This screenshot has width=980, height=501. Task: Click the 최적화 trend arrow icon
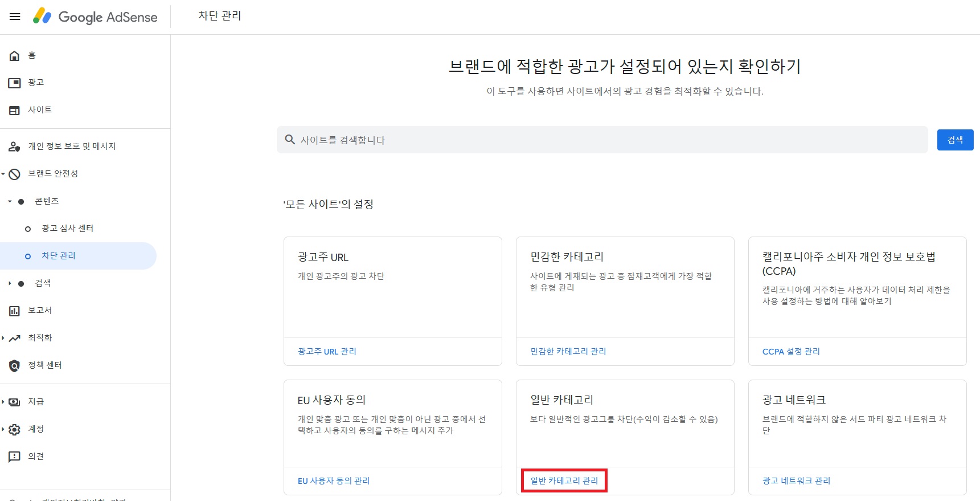(x=14, y=338)
